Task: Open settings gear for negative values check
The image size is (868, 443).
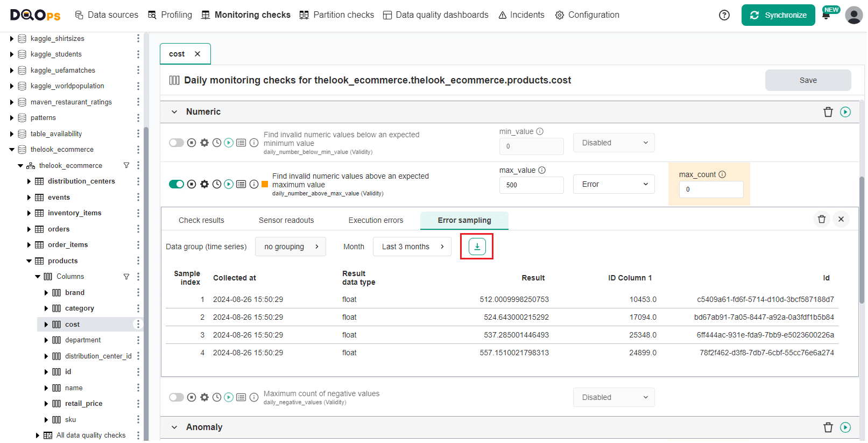Action: (204, 397)
